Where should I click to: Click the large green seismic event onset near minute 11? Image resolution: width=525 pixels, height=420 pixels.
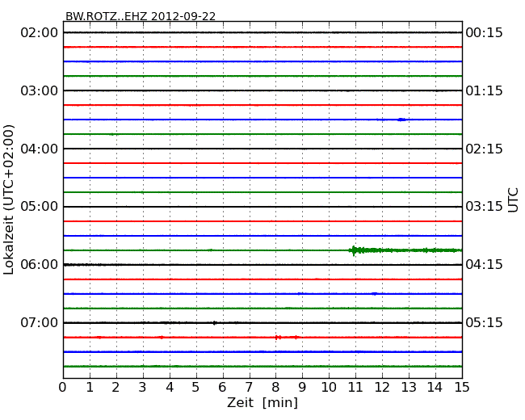354,250
